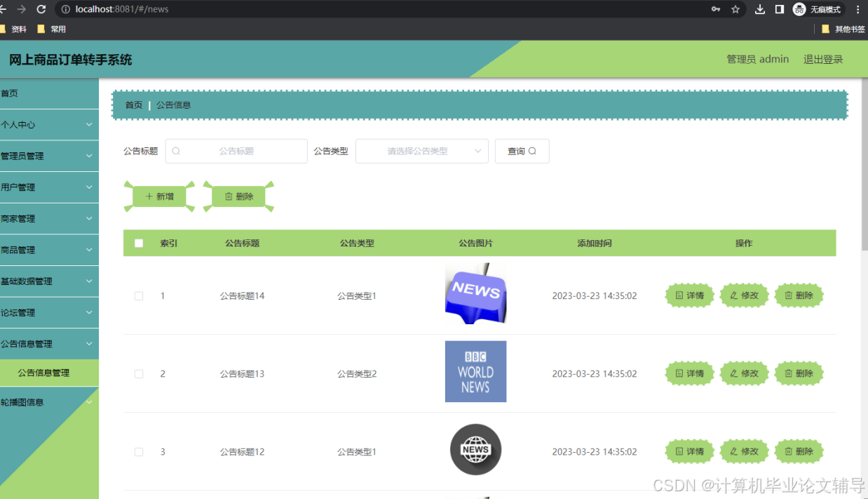Bookmark this page with the star icon

pyautogui.click(x=735, y=9)
